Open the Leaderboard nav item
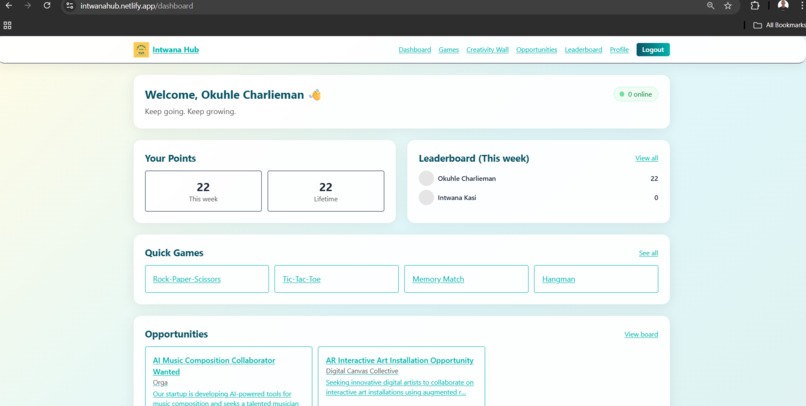 583,50
